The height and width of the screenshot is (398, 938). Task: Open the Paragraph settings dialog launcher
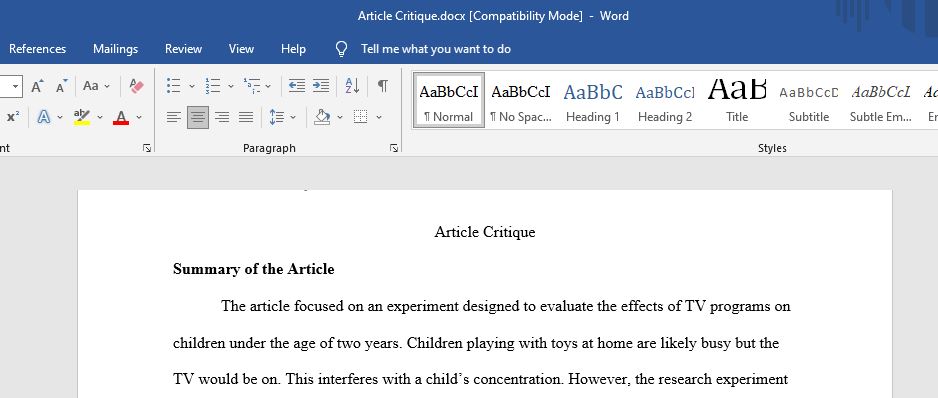click(394, 148)
